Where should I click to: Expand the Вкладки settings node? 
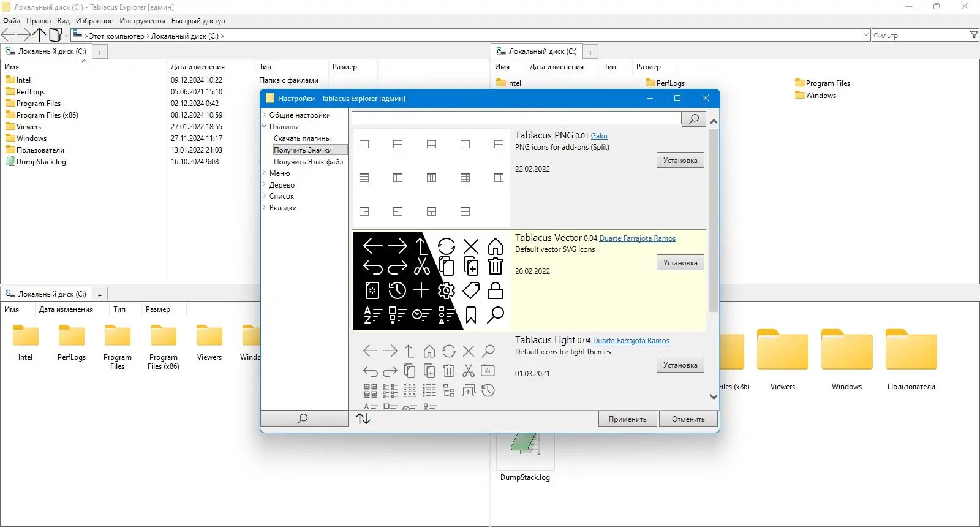click(x=265, y=208)
